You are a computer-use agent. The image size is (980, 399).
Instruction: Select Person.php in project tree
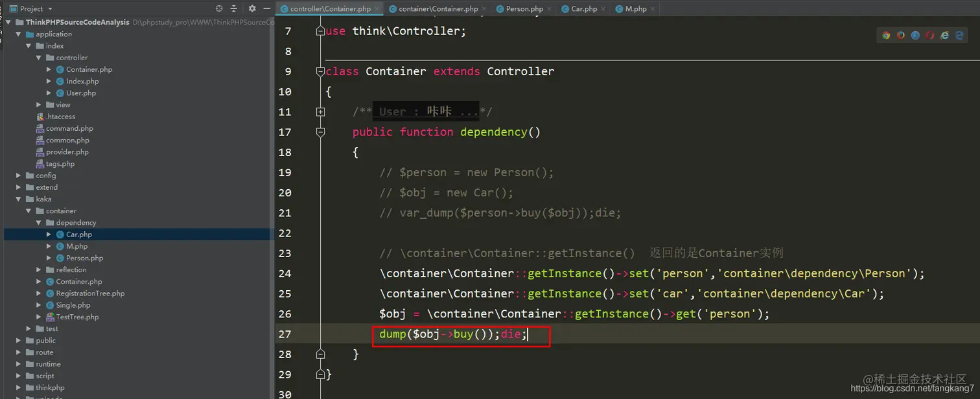(84, 258)
